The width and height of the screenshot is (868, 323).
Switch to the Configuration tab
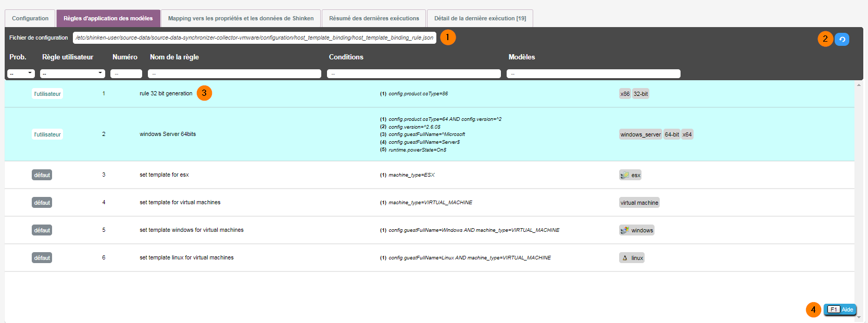(x=30, y=18)
